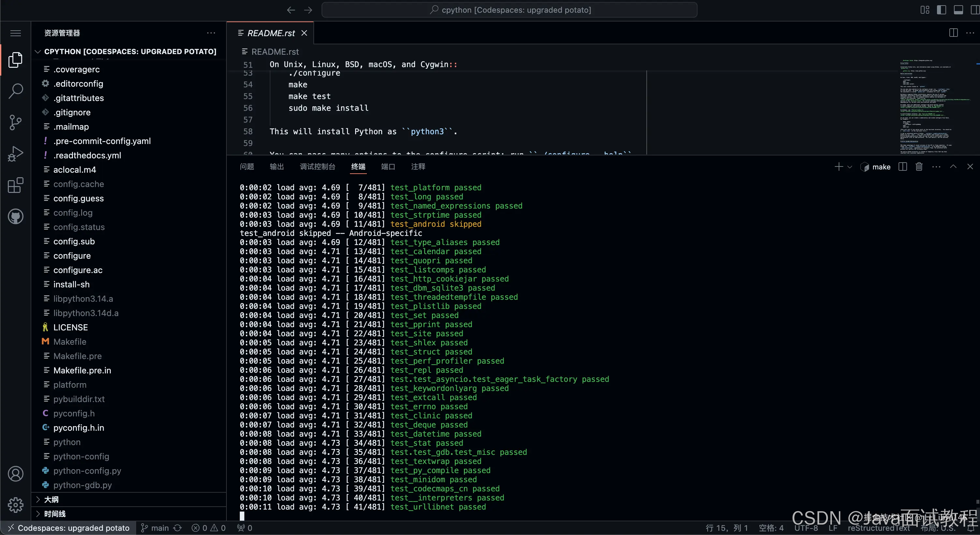Open the Search view in activity bar
Viewport: 980px width, 535px height.
coord(16,91)
